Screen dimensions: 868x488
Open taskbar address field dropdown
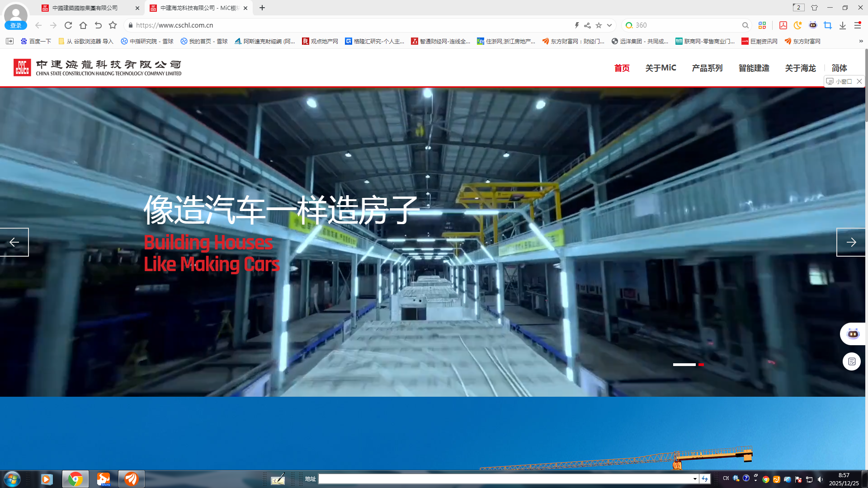click(x=695, y=479)
